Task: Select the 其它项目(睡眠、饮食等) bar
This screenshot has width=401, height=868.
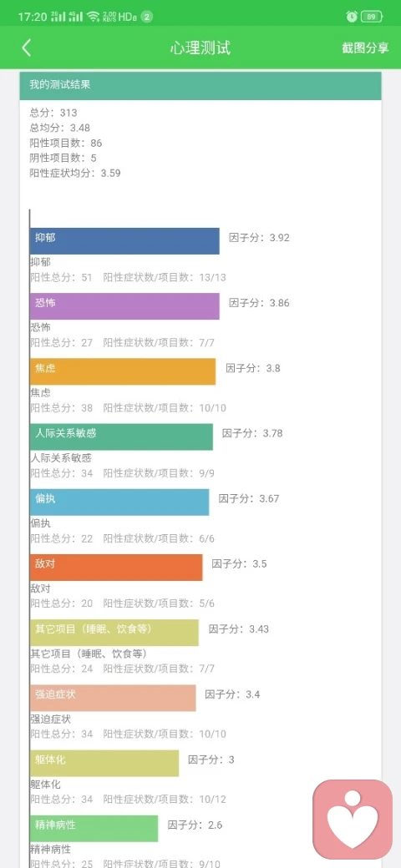Action: coord(114,633)
